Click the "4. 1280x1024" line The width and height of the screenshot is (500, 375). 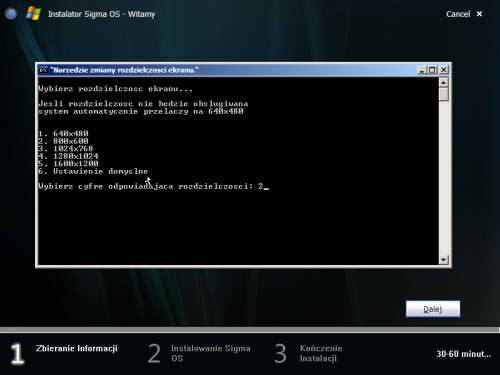point(68,156)
